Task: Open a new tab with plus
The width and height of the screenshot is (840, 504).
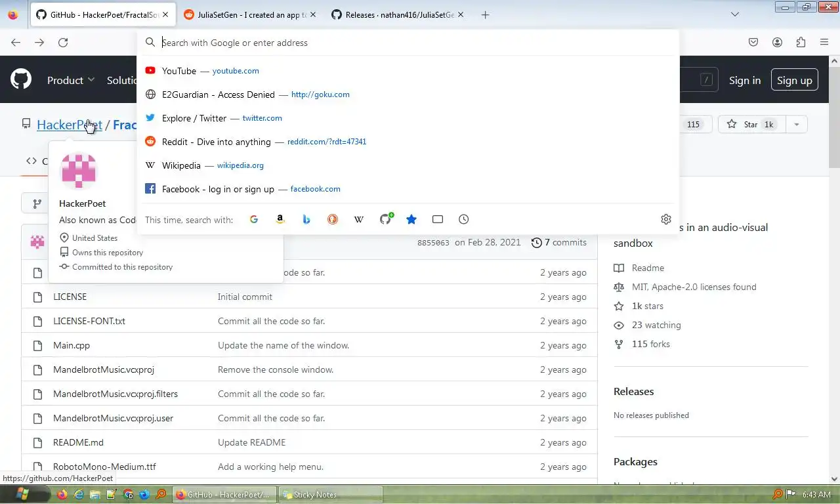Action: tap(486, 14)
